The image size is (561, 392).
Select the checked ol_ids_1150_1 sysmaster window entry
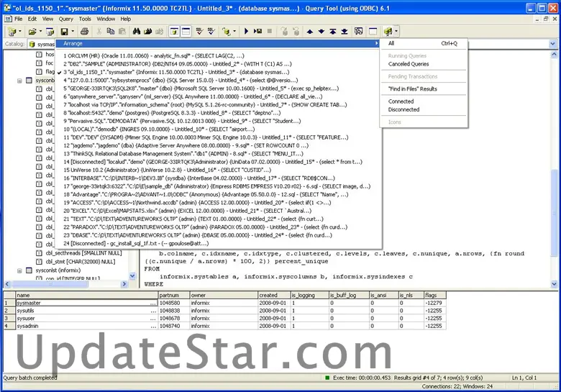click(219, 72)
